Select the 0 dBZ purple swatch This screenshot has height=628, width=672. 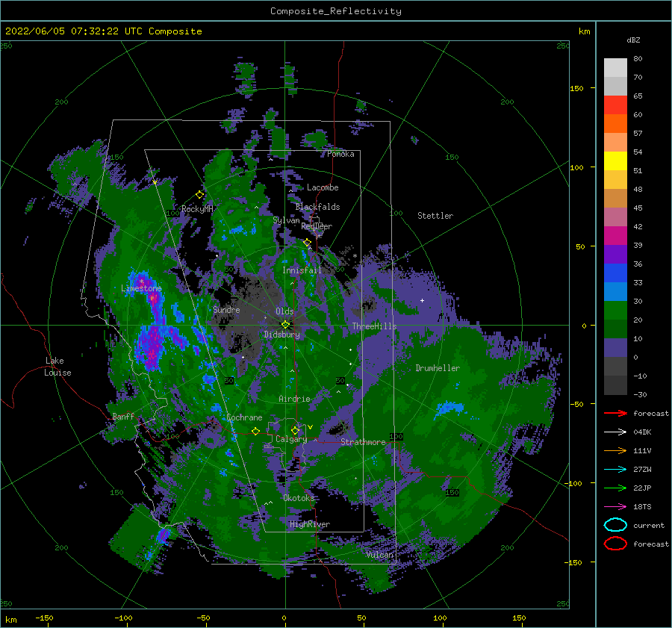coord(615,347)
